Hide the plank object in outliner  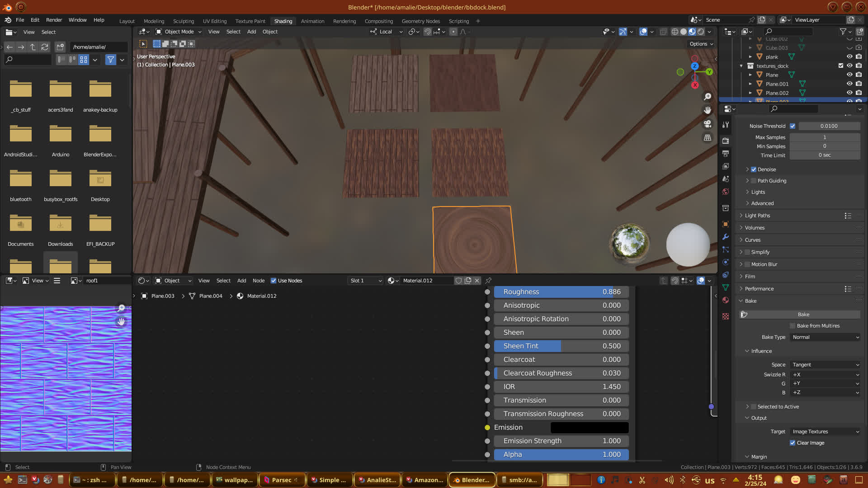(x=849, y=56)
